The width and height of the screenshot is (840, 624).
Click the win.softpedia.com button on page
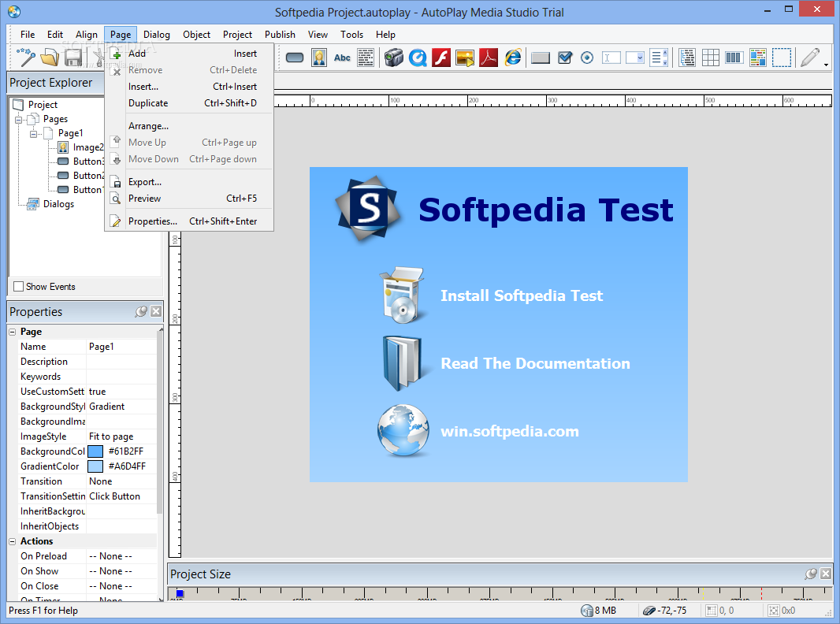pos(478,431)
